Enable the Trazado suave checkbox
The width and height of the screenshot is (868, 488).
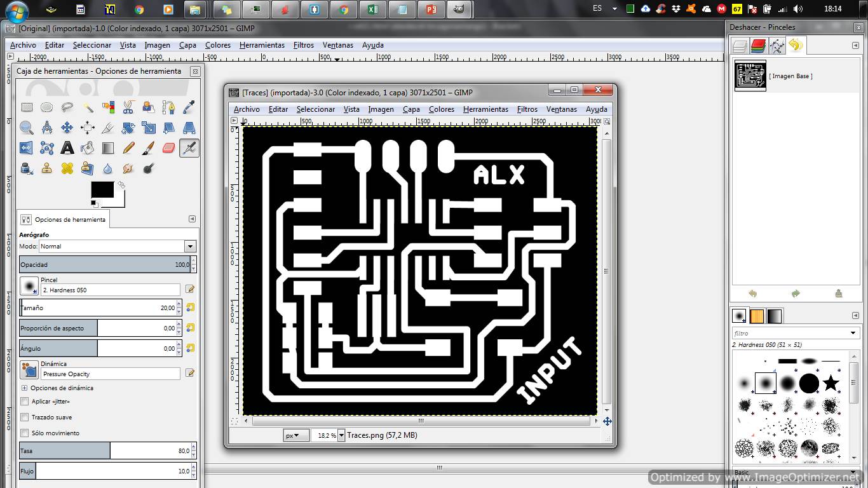pyautogui.click(x=25, y=417)
